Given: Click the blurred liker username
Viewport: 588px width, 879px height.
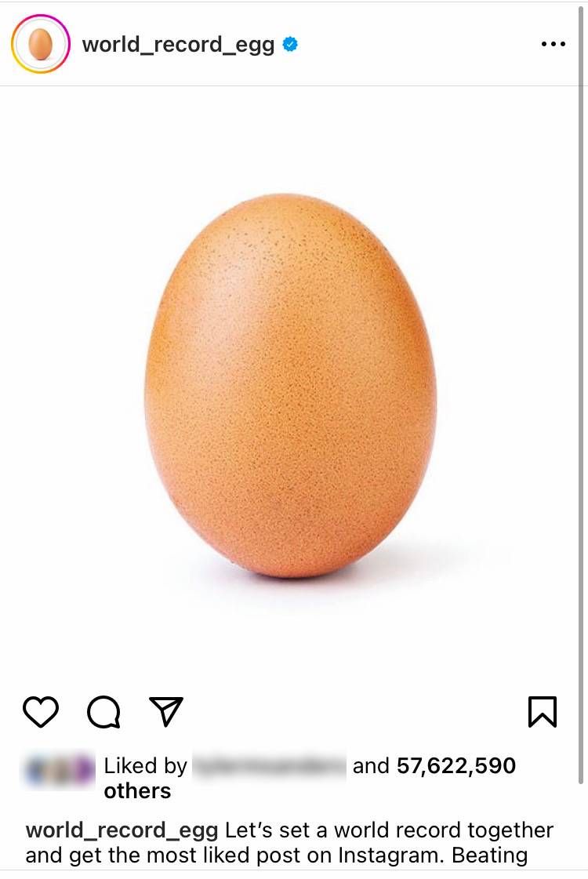Looking at the screenshot, I should tap(269, 766).
